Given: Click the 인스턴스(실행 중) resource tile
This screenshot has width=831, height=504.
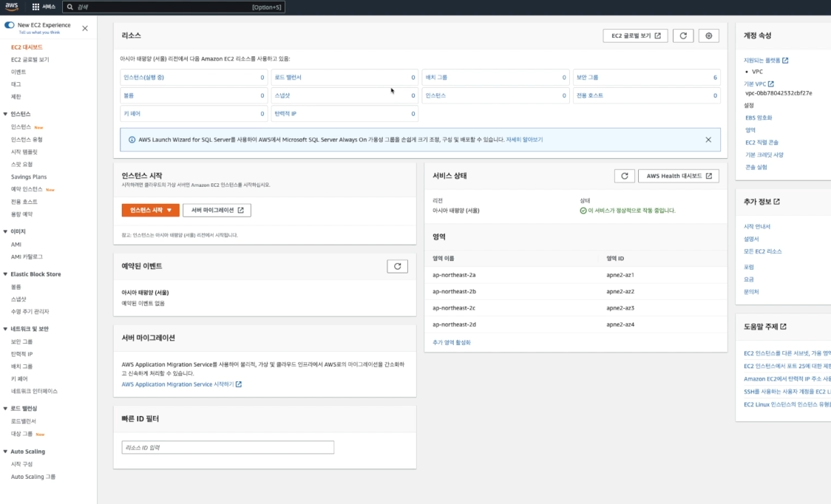Looking at the screenshot, I should pos(194,78).
